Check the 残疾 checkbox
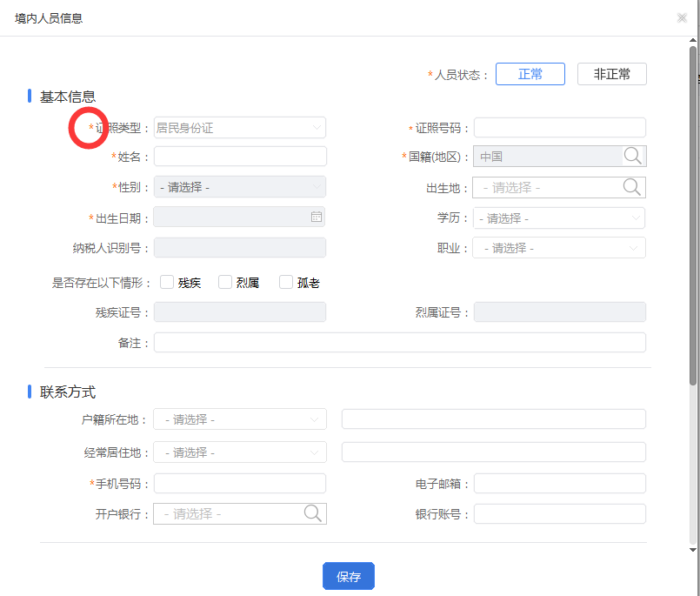The image size is (700, 596). (x=167, y=282)
